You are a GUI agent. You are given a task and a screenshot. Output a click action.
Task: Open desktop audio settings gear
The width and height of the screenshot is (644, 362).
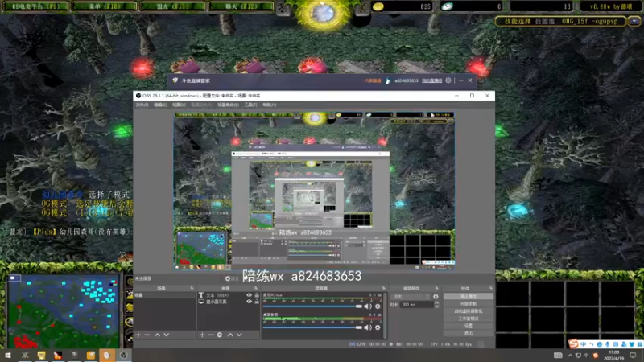(x=378, y=327)
